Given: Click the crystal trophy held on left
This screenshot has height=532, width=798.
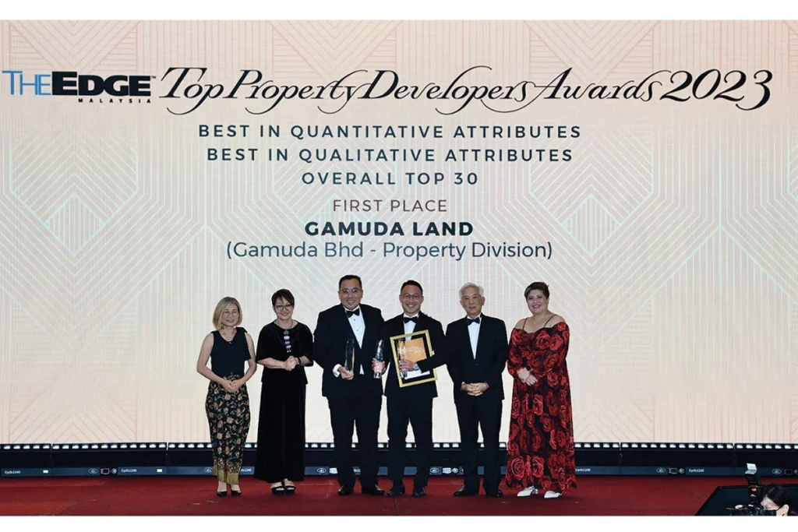Looking at the screenshot, I should (349, 356).
